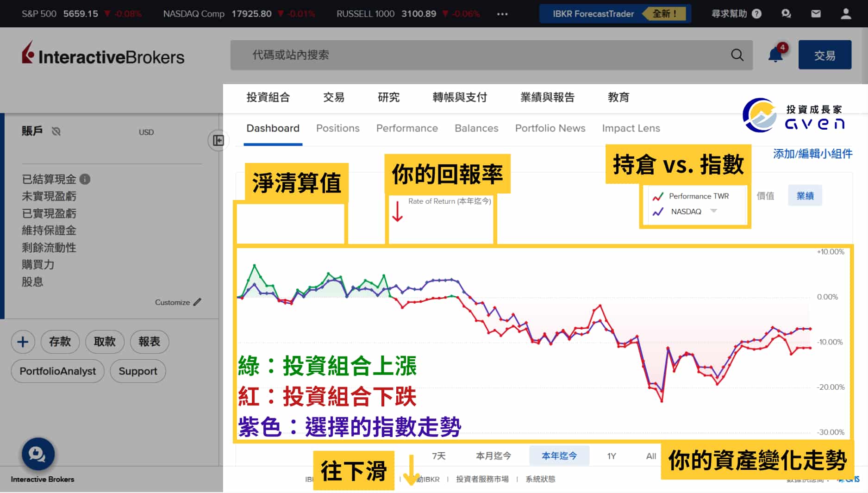Image resolution: width=868 pixels, height=493 pixels.
Task: Open 投資者服務市場 footer link
Action: [x=482, y=479]
